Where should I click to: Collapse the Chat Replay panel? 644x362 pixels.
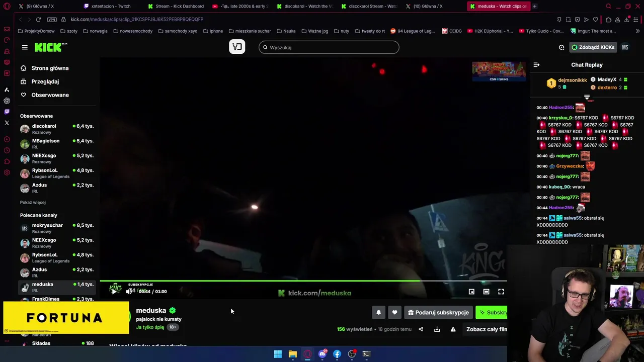[536, 65]
